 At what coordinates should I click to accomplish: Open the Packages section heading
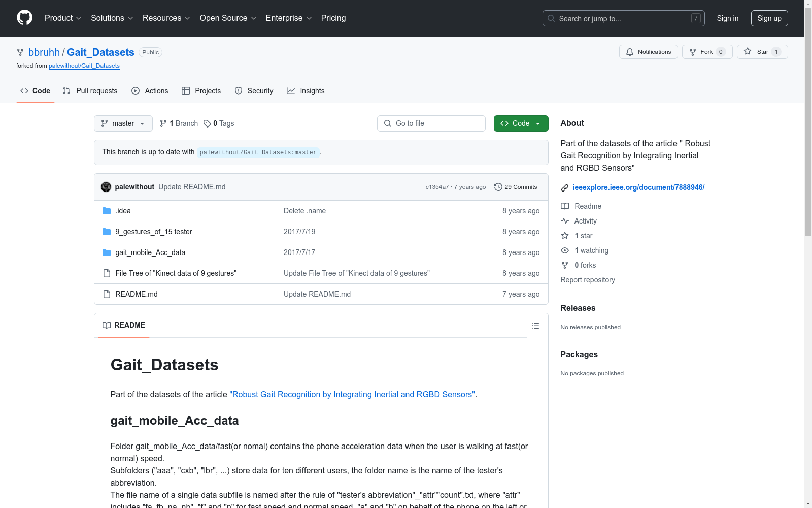pyautogui.click(x=579, y=354)
